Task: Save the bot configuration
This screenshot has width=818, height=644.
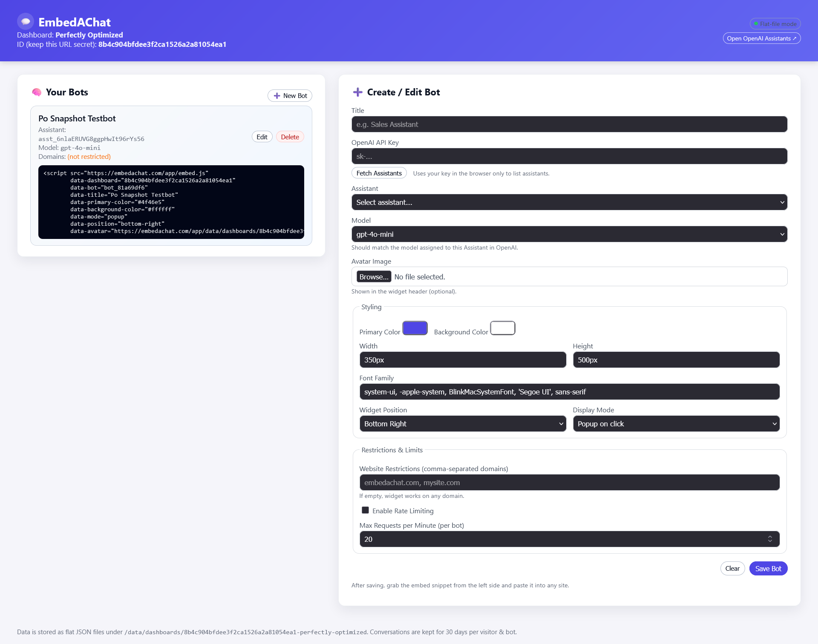Action: pyautogui.click(x=768, y=568)
